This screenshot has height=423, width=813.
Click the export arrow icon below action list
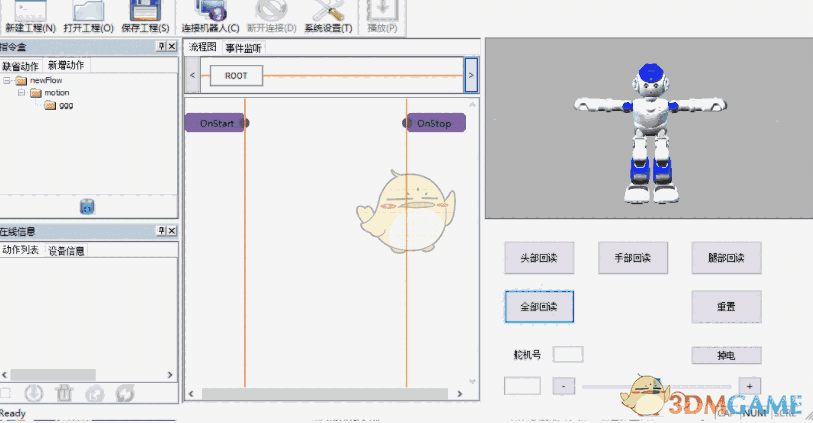pyautogui.click(x=94, y=393)
